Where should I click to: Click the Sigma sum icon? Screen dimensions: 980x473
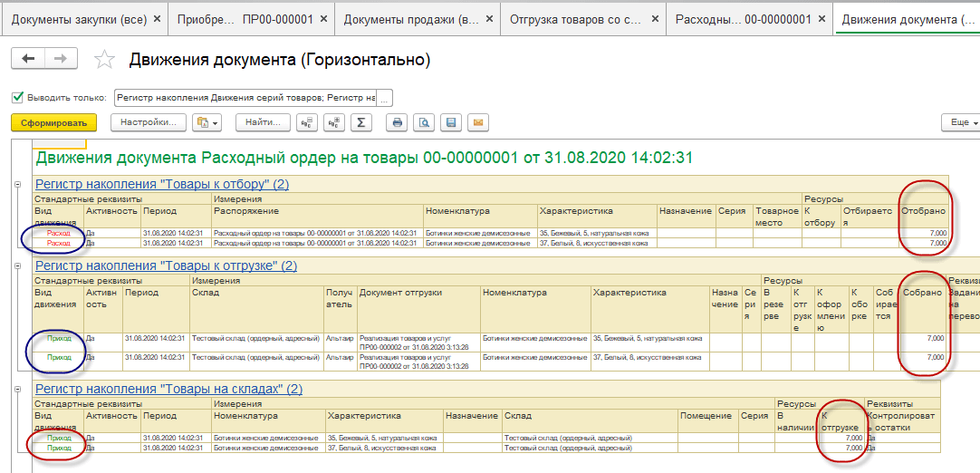click(x=360, y=122)
